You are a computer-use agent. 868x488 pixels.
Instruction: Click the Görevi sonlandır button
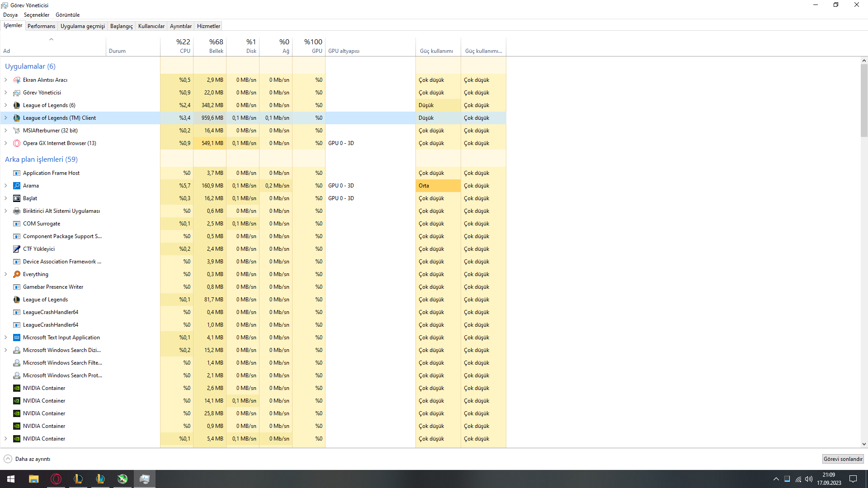click(x=843, y=459)
